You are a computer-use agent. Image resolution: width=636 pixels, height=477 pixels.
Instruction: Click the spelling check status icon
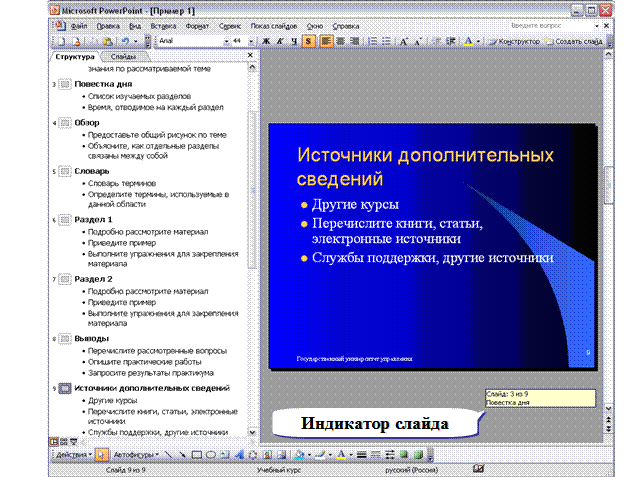(x=478, y=469)
